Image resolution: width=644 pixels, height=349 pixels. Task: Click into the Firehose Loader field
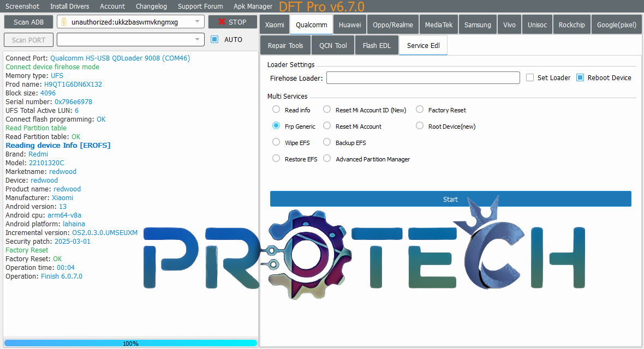[423, 77]
